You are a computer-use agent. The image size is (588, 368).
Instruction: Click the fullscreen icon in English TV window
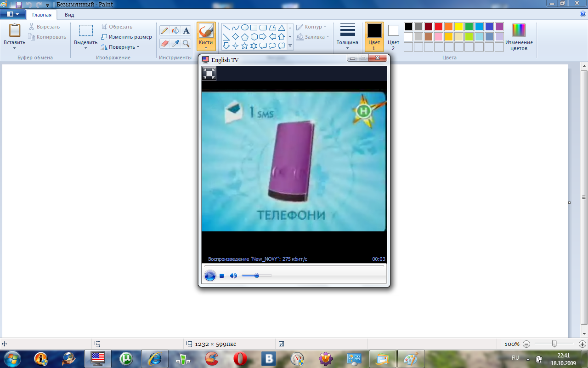209,74
